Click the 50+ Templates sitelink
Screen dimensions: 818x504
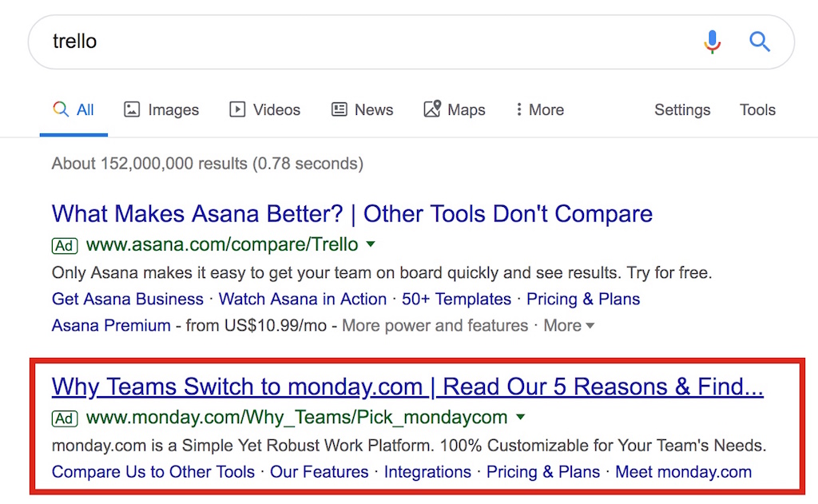456,299
